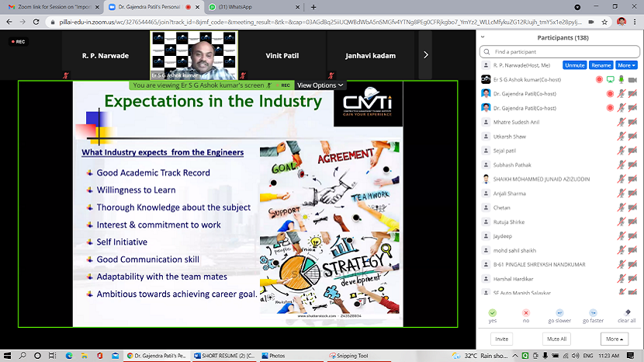The image size is (644, 362).
Task: Click Er S G Ashok kumar's recording indicator icon
Action: (599, 79)
